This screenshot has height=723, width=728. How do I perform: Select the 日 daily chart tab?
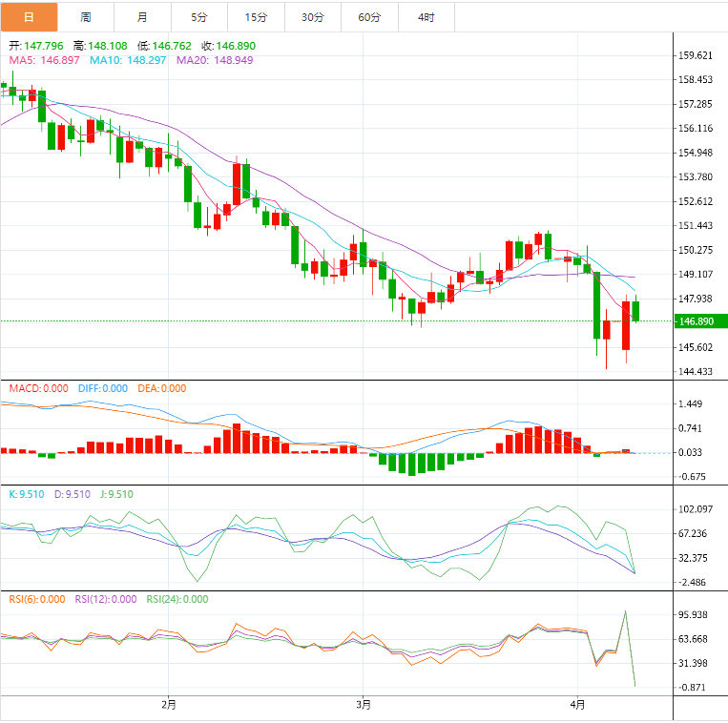pos(29,17)
